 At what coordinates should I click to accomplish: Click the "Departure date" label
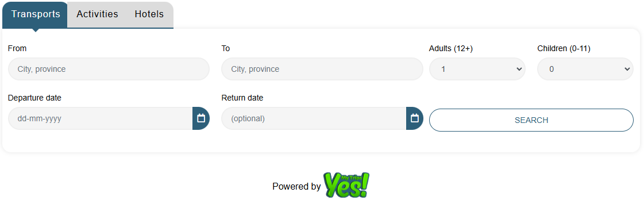click(34, 98)
